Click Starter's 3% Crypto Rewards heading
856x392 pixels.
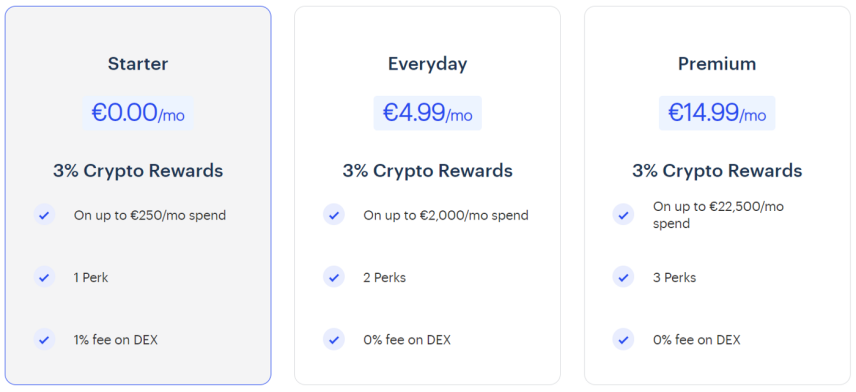click(x=138, y=171)
